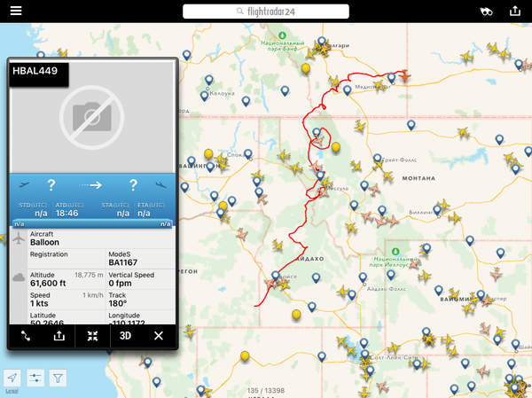Screen dimensions: 532x398
Task: Tap the share icon in top bar
Action: coord(515,12)
